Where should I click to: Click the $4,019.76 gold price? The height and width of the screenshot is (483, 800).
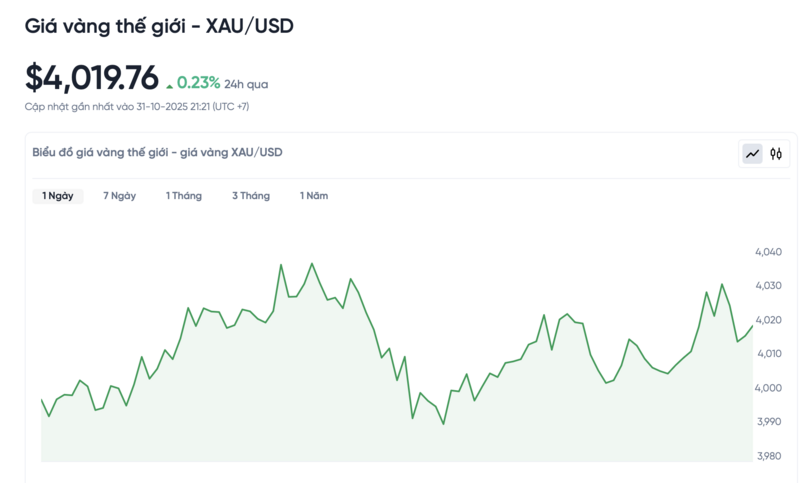coord(92,77)
